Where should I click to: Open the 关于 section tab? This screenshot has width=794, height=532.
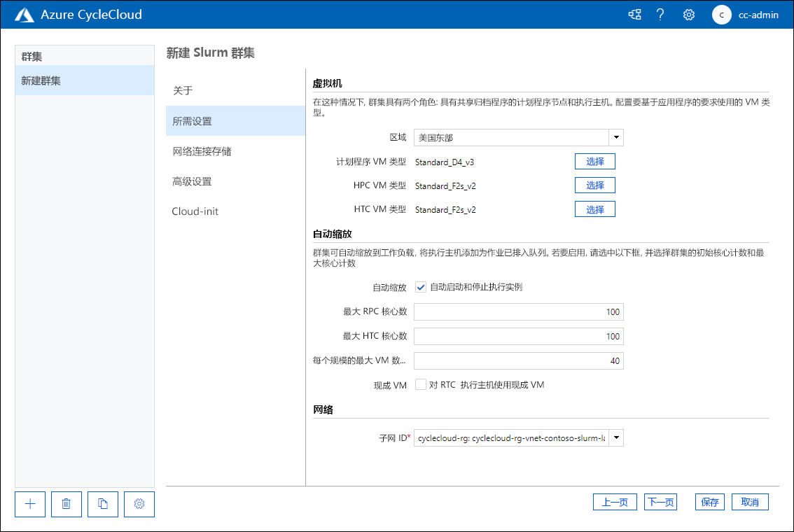235,90
